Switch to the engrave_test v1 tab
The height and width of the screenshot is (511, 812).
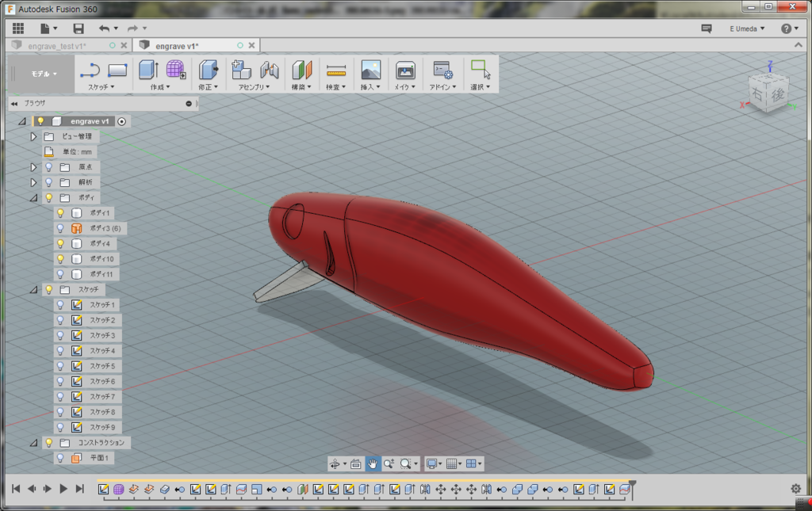57,46
